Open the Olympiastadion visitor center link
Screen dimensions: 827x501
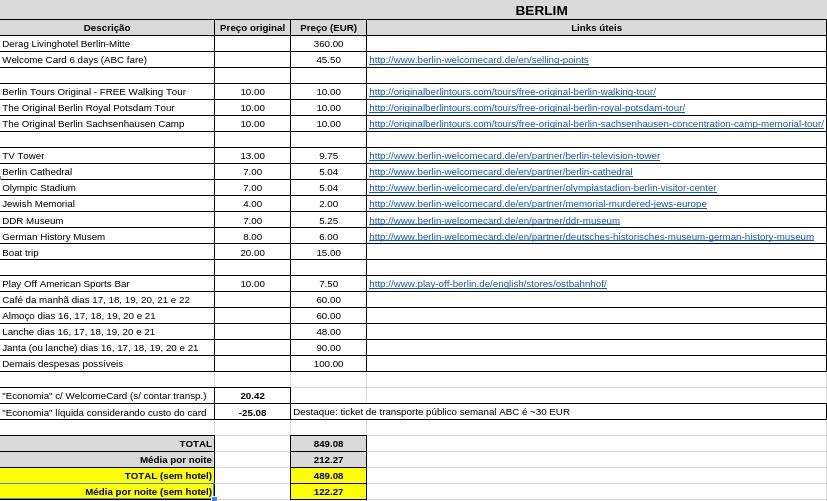pyautogui.click(x=542, y=188)
